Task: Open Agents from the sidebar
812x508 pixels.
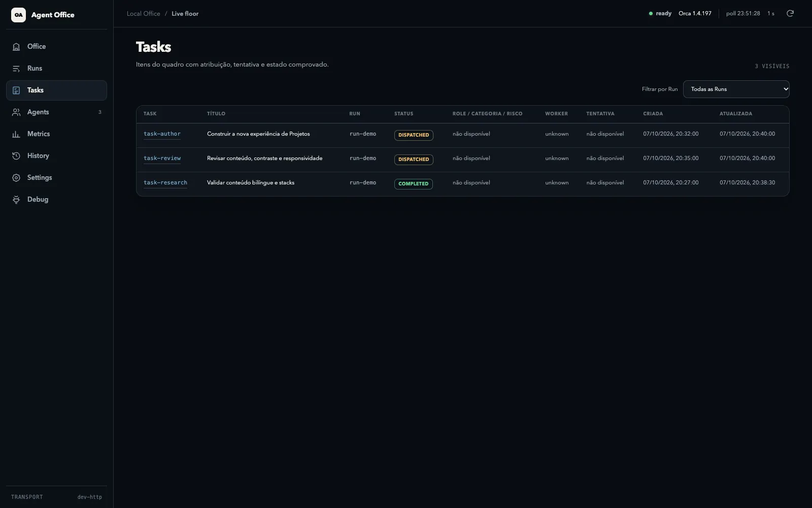Action: [56, 112]
